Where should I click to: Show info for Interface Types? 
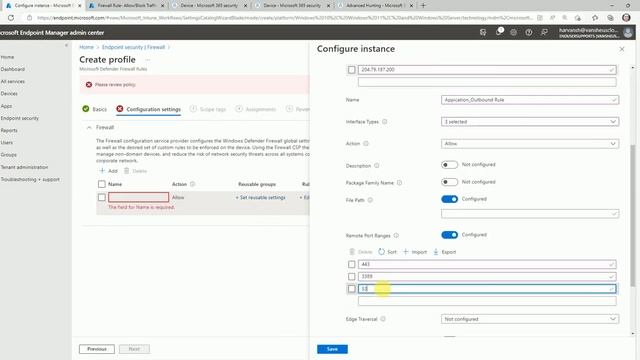[384, 122]
